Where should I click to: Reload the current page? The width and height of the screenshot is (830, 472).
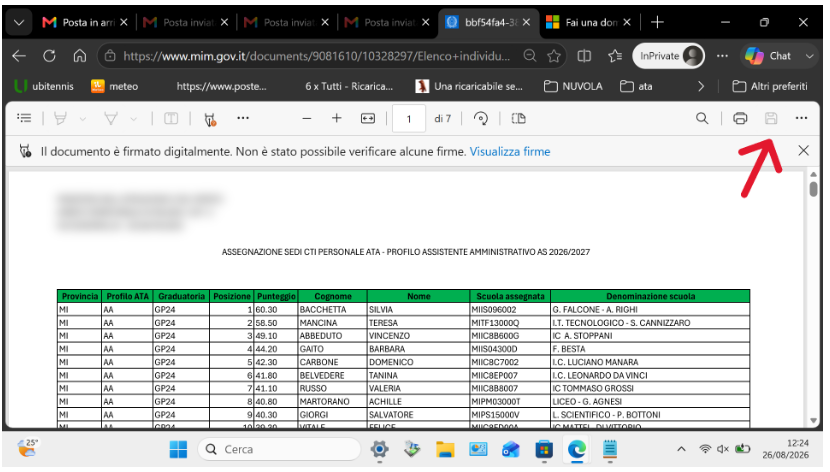pos(49,56)
